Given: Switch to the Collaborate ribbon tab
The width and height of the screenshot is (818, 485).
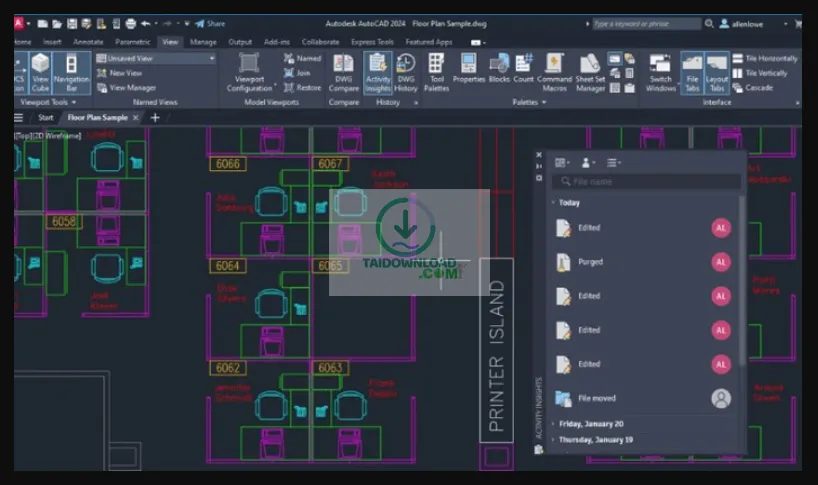Looking at the screenshot, I should coord(320,42).
